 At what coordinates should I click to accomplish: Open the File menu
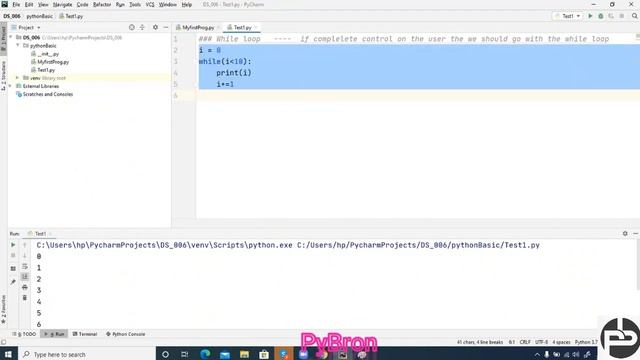[x=16, y=4]
